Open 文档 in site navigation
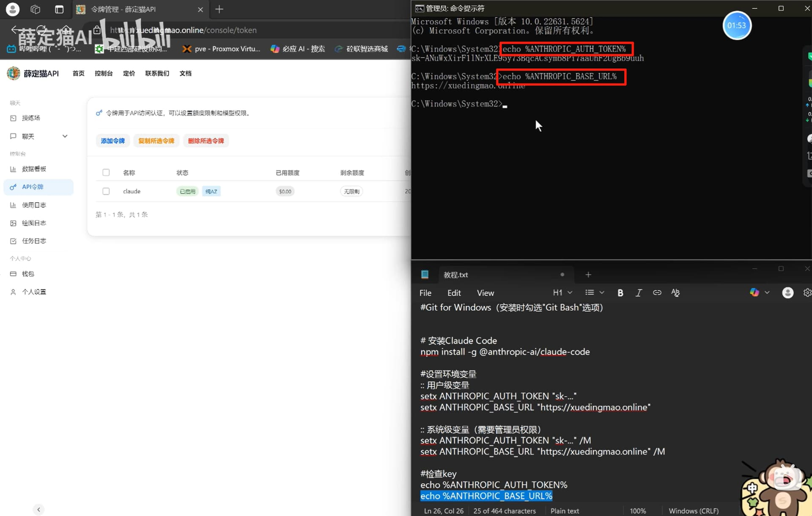 point(185,73)
